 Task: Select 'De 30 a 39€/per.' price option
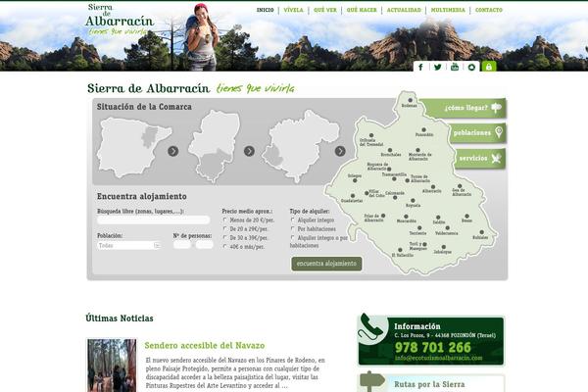225,237
